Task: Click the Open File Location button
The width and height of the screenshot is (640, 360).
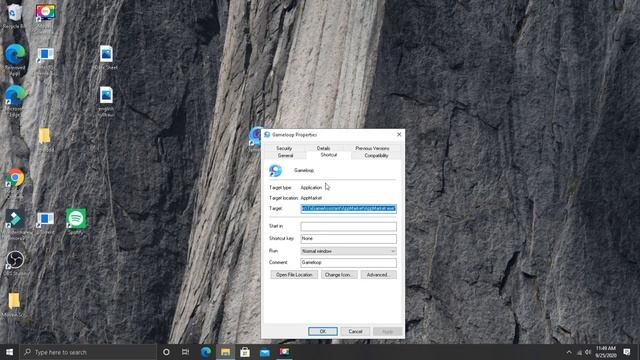Action: (x=294, y=275)
